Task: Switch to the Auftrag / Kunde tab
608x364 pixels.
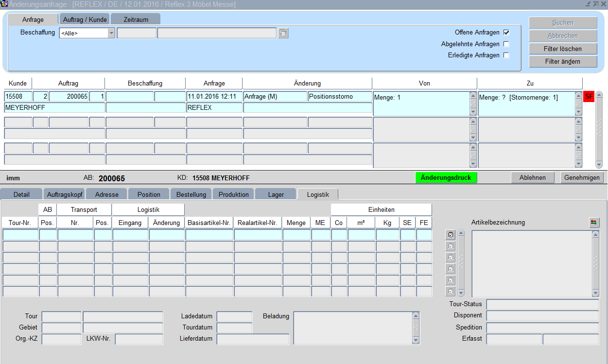Action: point(85,20)
